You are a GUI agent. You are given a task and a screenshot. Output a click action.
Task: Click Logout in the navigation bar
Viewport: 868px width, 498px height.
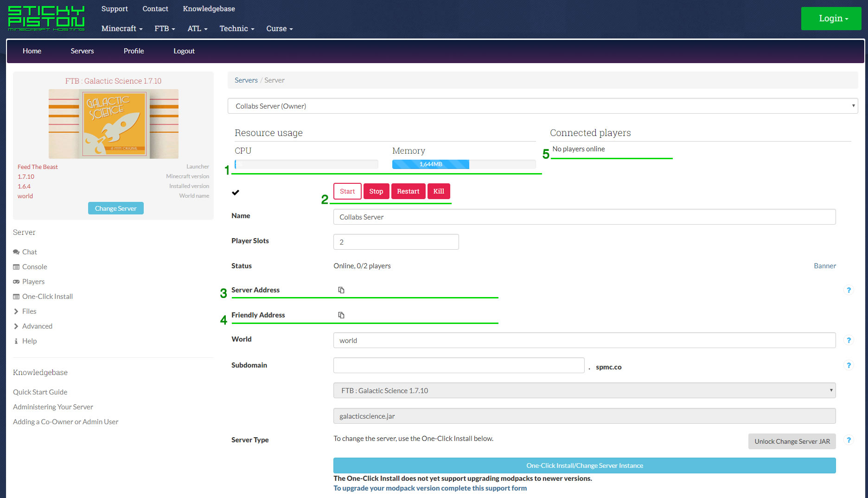click(184, 51)
